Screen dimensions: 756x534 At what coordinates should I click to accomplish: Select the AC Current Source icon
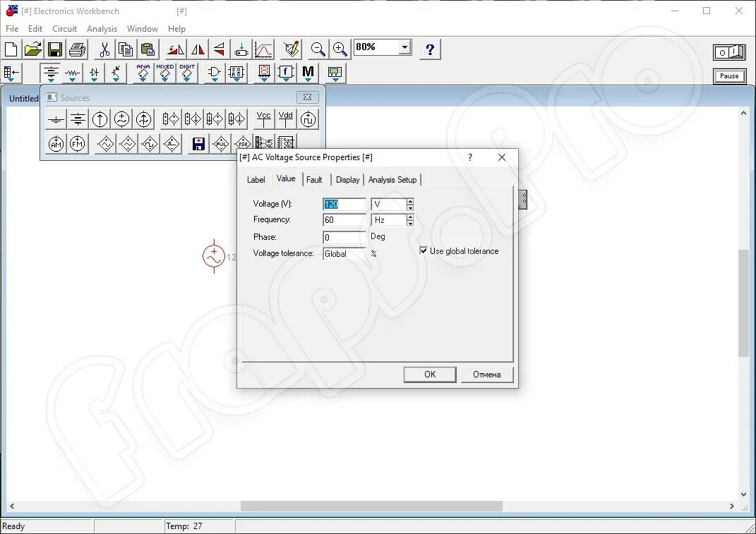tap(143, 119)
